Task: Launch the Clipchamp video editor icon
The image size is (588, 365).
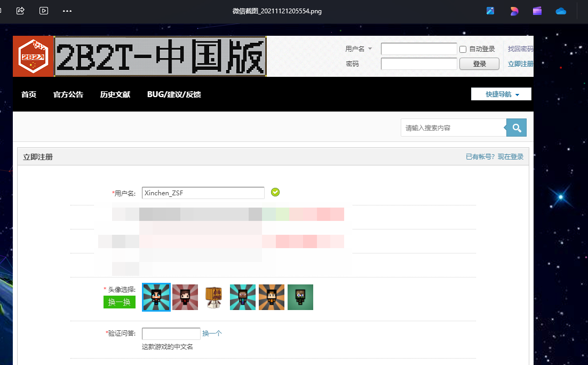Action: pos(537,11)
